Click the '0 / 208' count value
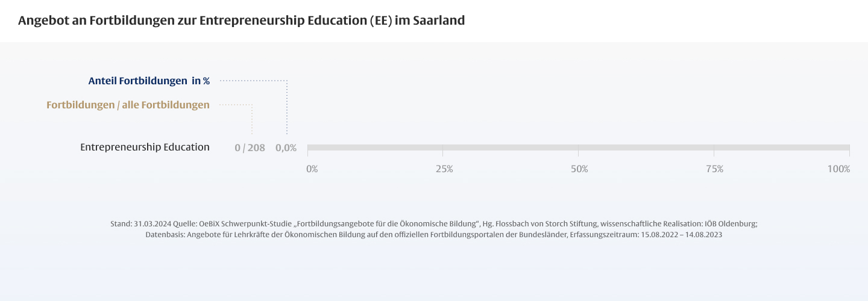 250,147
